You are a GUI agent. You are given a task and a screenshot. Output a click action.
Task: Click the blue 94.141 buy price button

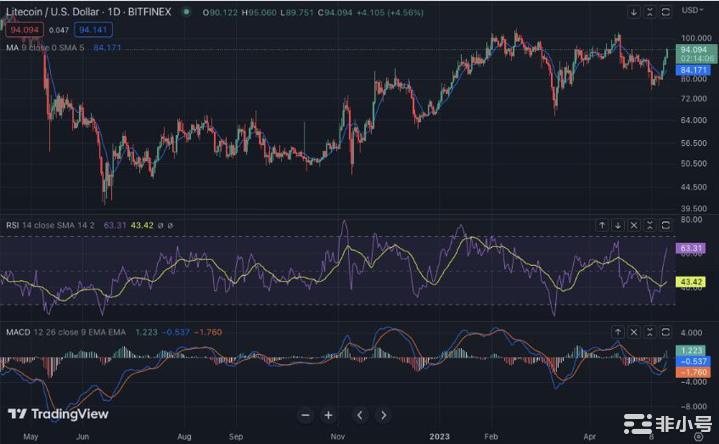pyautogui.click(x=90, y=30)
